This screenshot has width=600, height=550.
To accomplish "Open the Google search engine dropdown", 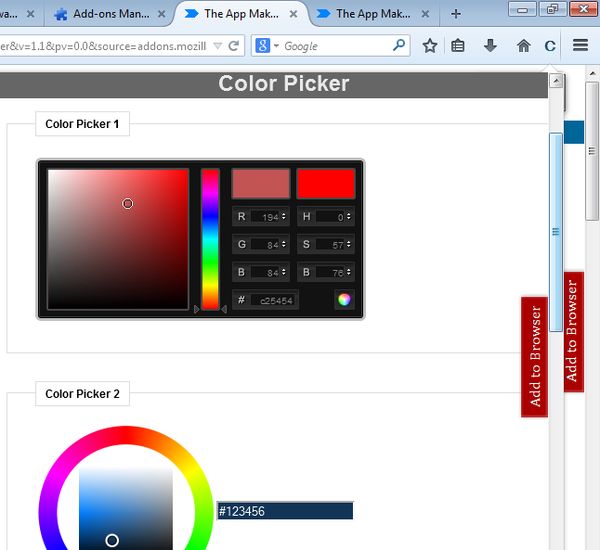I will [x=276, y=46].
